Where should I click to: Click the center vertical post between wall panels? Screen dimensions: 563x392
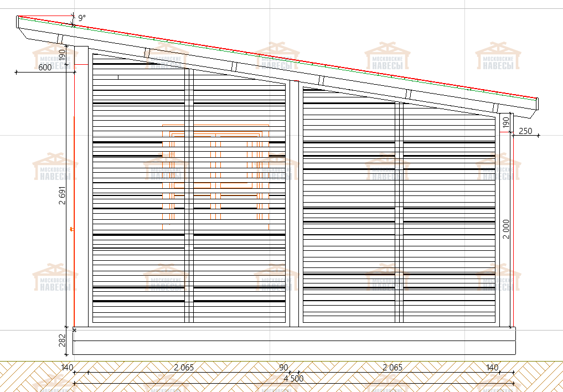(294, 205)
